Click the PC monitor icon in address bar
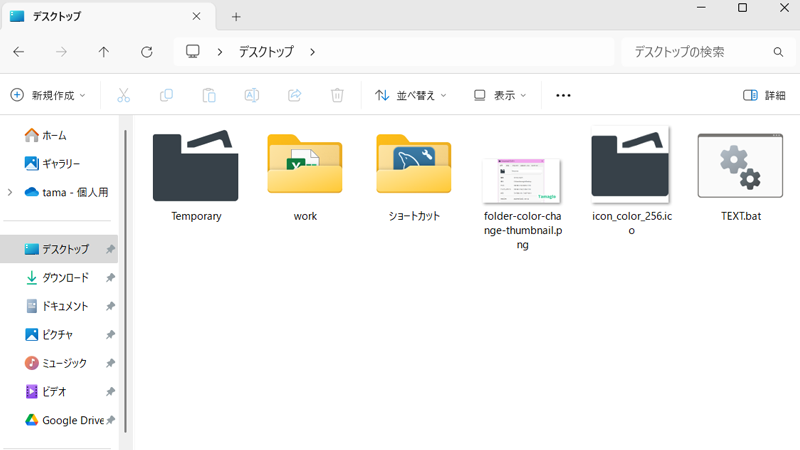 click(x=193, y=52)
